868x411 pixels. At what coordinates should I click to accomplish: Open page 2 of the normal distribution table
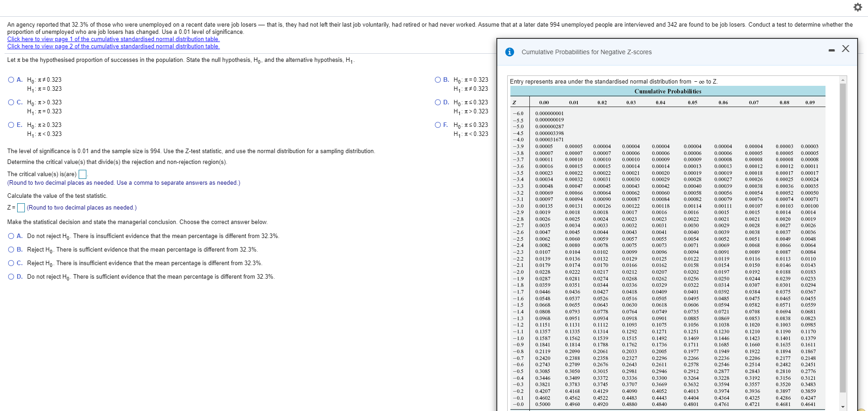[x=113, y=47]
